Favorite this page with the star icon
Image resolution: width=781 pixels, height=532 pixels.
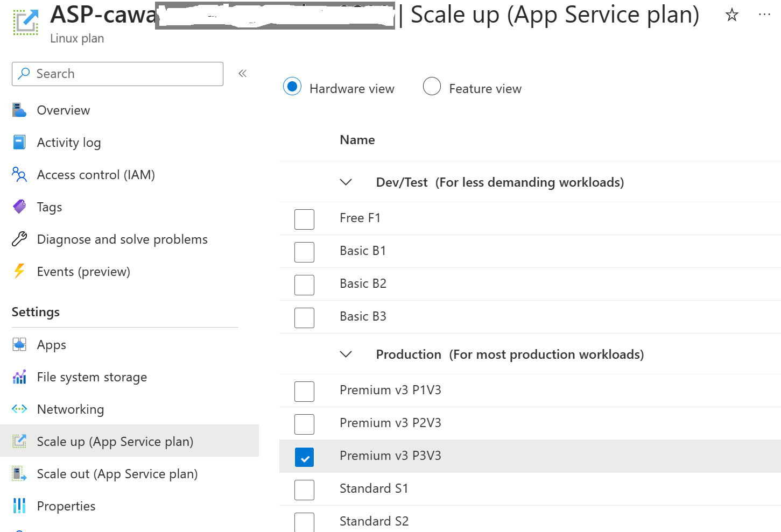coord(731,15)
